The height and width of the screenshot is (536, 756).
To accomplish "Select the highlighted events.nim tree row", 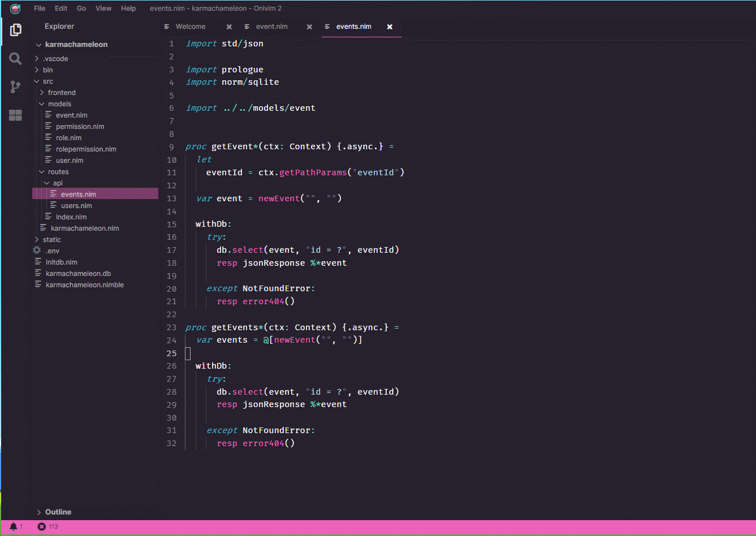I will (95, 194).
